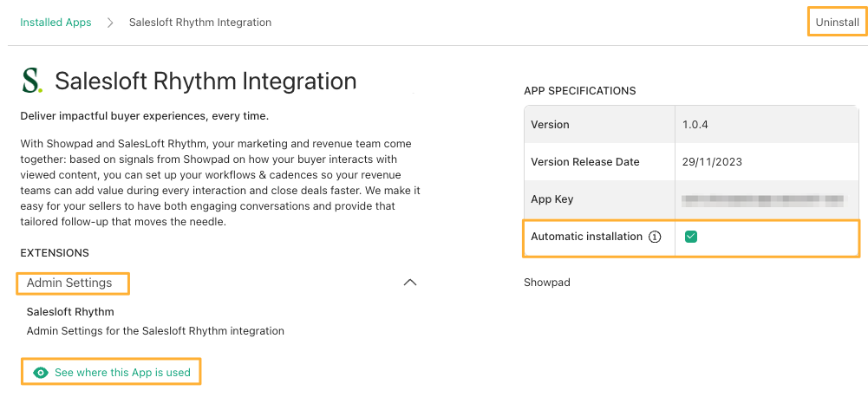Click the Deliver impactful buyer experiences tagline
The image size is (868, 397).
(145, 116)
